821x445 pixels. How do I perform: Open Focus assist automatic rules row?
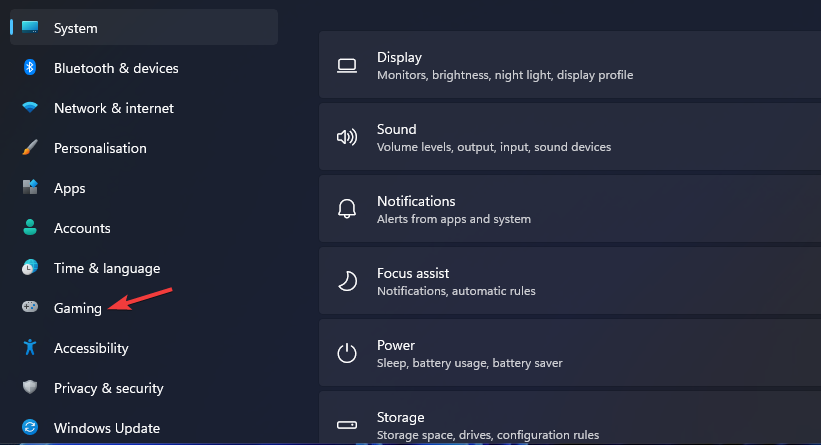(x=569, y=282)
